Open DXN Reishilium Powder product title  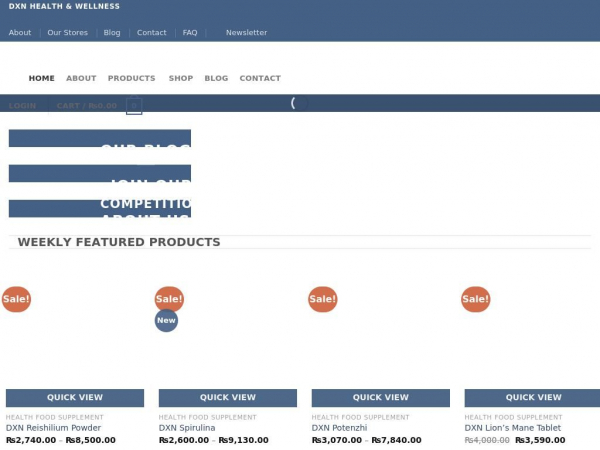coord(53,428)
